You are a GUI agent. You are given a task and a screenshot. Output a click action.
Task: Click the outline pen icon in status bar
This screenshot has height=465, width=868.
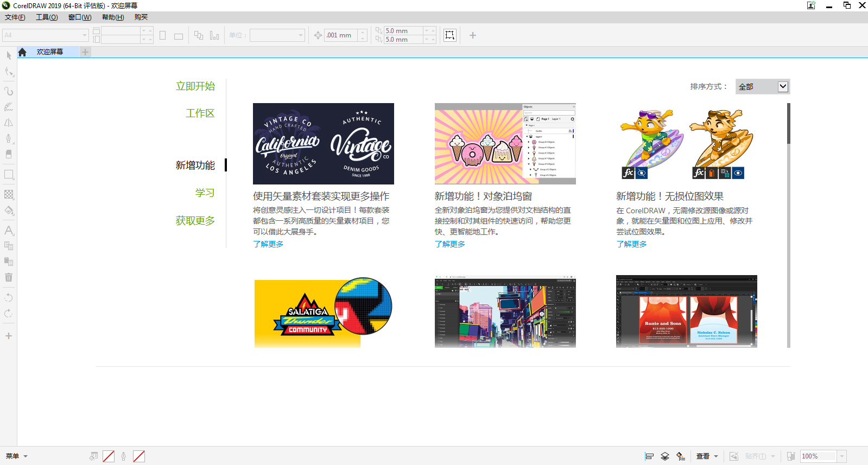[x=124, y=456]
